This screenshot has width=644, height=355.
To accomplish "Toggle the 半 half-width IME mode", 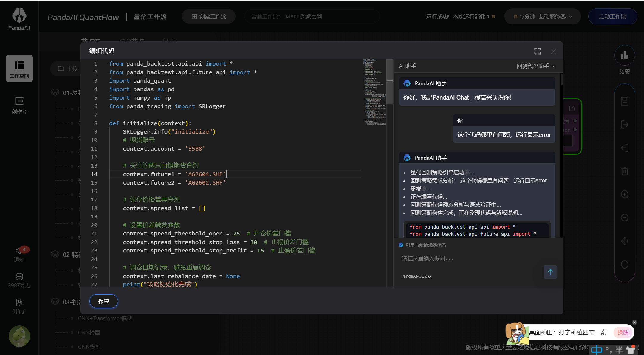I will pos(619,350).
